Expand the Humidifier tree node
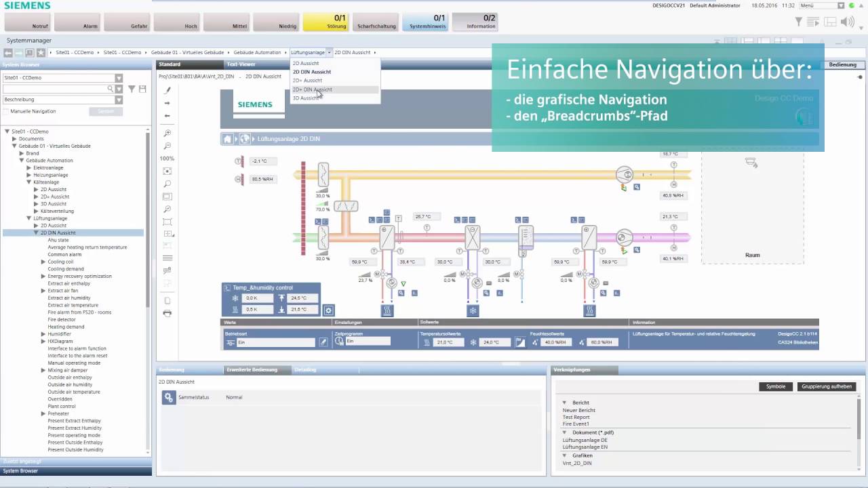This screenshot has width=868, height=488. tap(44, 334)
